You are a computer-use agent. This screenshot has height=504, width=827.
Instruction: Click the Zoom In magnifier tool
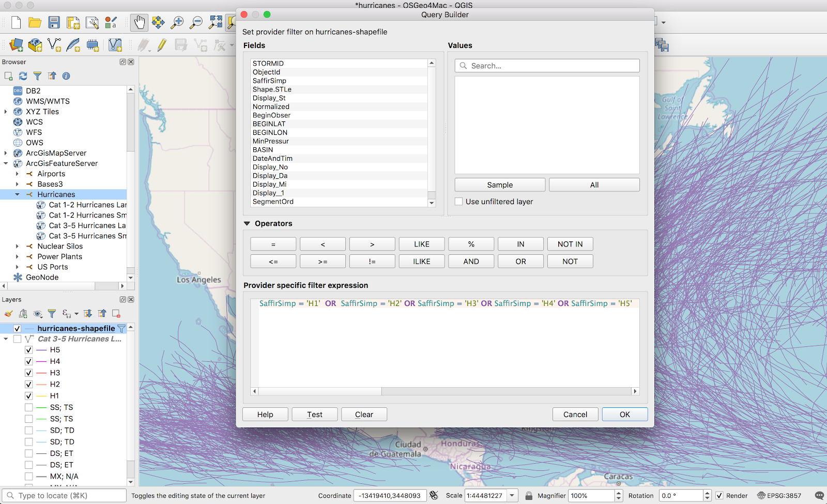click(x=177, y=22)
